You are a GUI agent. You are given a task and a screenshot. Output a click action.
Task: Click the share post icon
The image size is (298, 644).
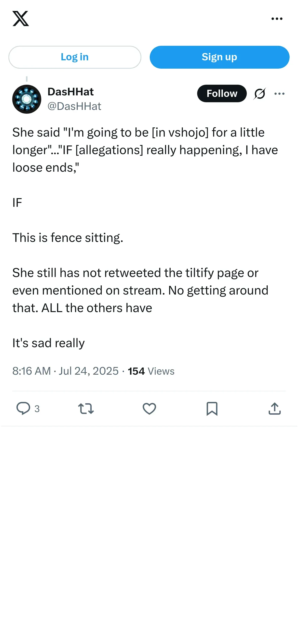(275, 409)
